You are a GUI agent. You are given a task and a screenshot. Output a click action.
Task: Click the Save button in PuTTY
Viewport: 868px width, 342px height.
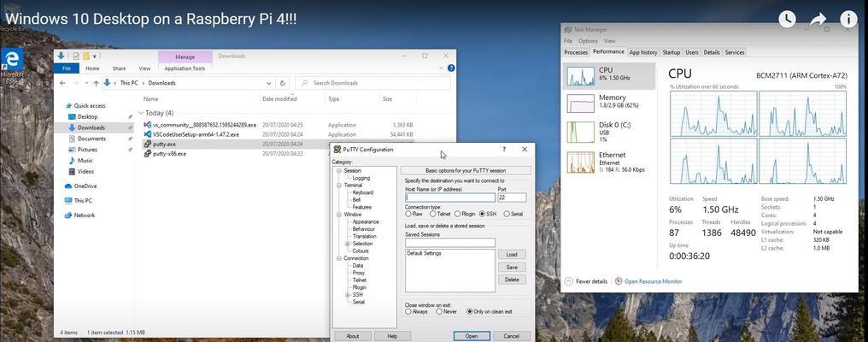tap(512, 267)
